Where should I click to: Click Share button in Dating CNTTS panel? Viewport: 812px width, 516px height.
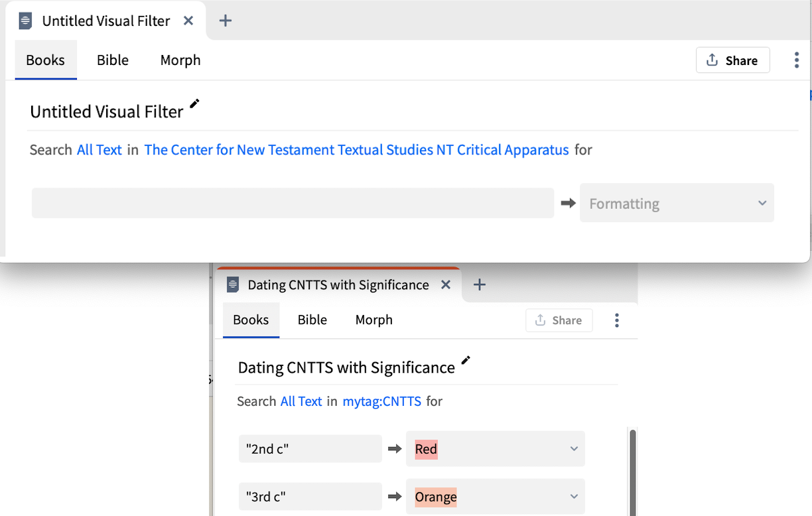click(559, 320)
